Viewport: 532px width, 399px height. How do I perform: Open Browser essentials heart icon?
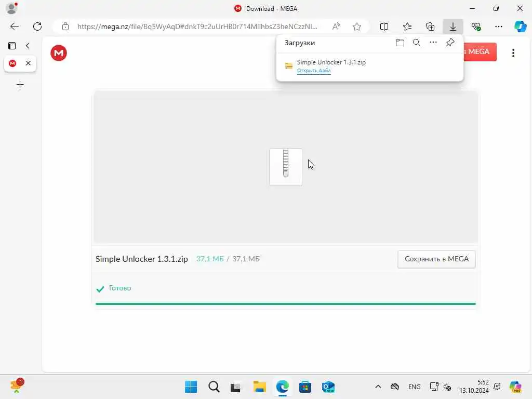point(476,26)
